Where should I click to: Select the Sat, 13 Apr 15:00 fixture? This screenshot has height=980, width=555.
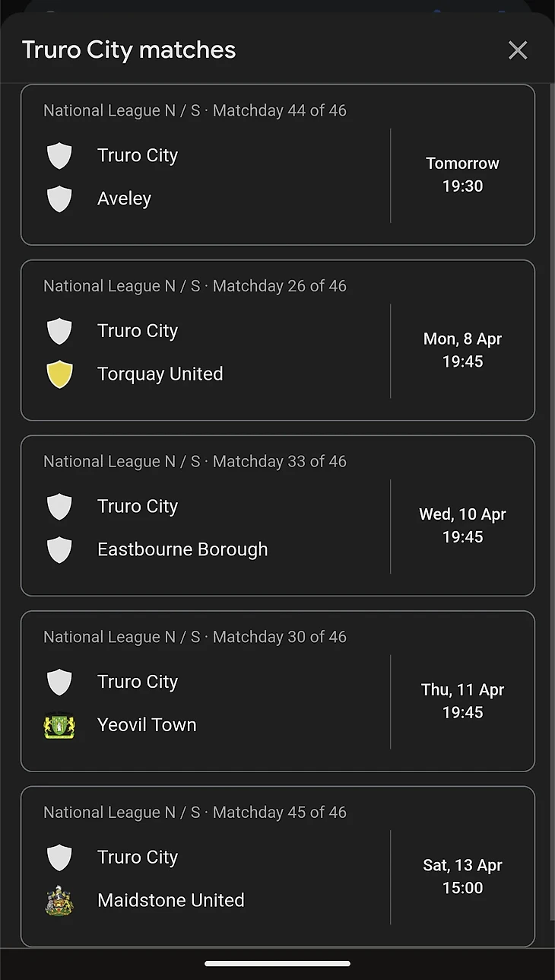(462, 877)
